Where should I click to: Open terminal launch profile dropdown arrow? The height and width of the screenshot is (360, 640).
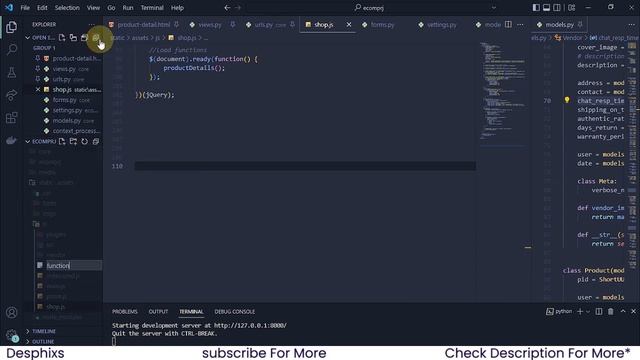(x=588, y=311)
